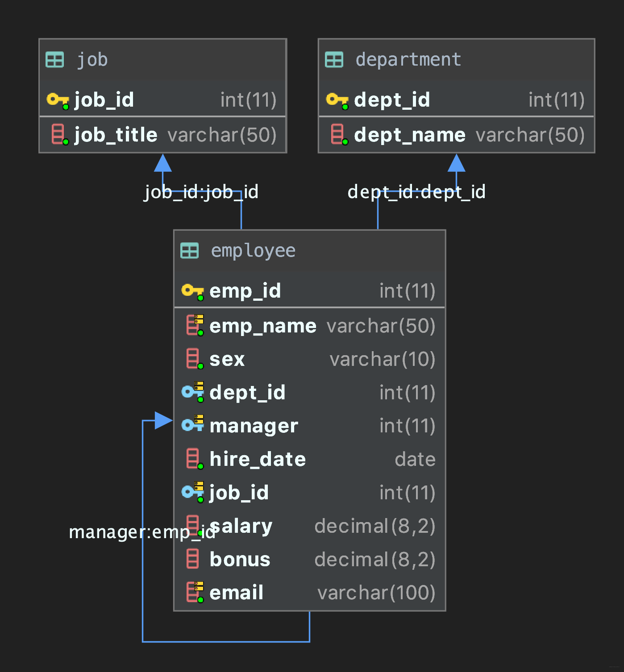
Task: Select the job table title
Action: [x=92, y=59]
